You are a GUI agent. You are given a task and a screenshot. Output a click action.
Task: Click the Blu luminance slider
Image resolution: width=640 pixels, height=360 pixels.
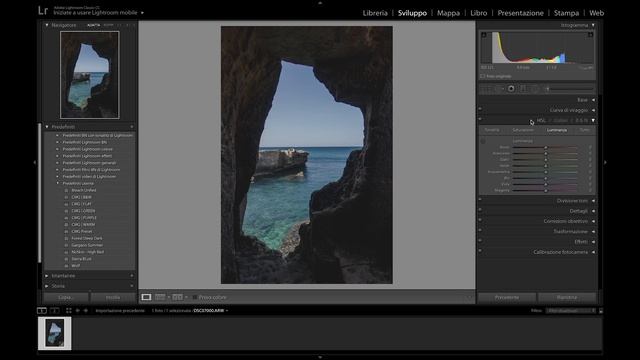[545, 178]
